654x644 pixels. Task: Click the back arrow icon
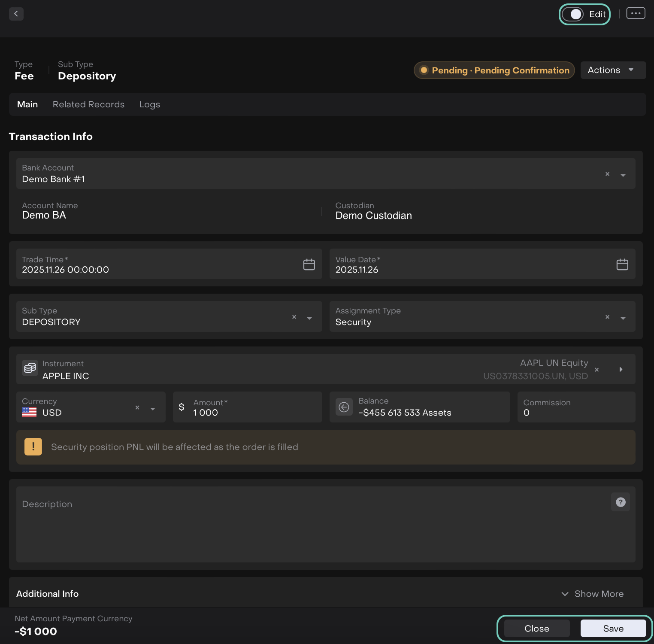click(x=16, y=14)
